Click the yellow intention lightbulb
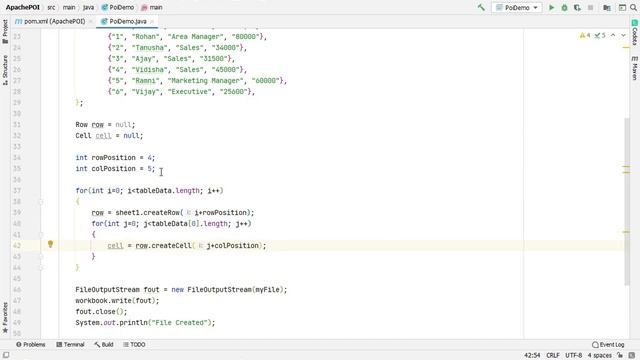This screenshot has height=360, width=640. [50, 244]
